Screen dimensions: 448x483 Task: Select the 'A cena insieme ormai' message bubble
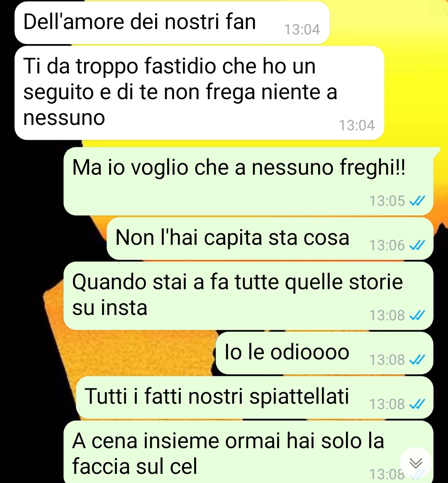point(248,452)
